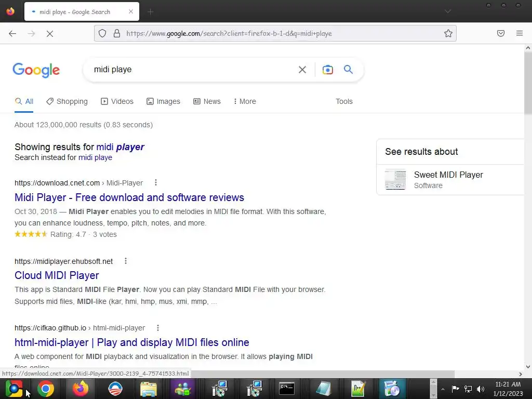Image resolution: width=532 pixels, height=399 pixels.
Task: Click the Windows Start button
Action: 14,389
